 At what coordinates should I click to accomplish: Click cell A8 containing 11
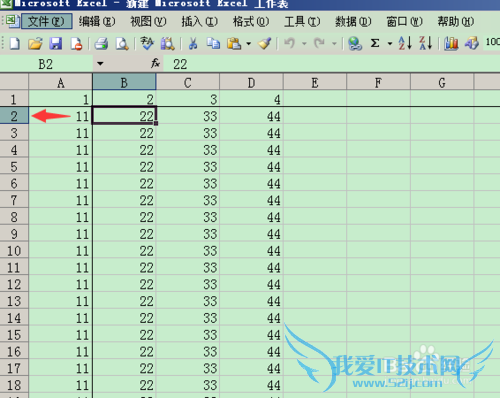click(60, 217)
